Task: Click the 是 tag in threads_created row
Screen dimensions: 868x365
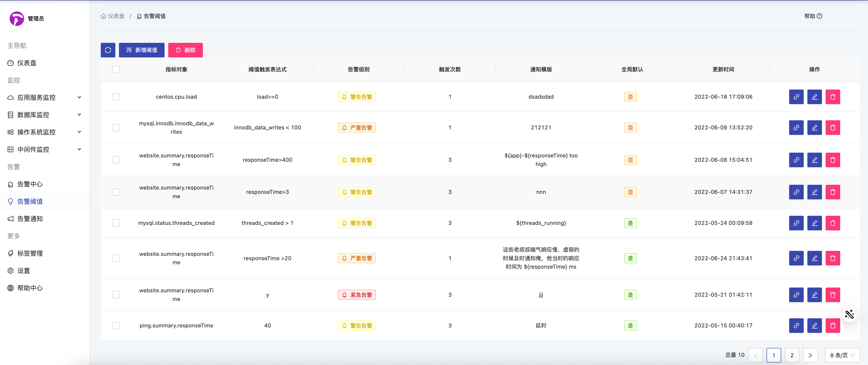Action: (x=630, y=223)
